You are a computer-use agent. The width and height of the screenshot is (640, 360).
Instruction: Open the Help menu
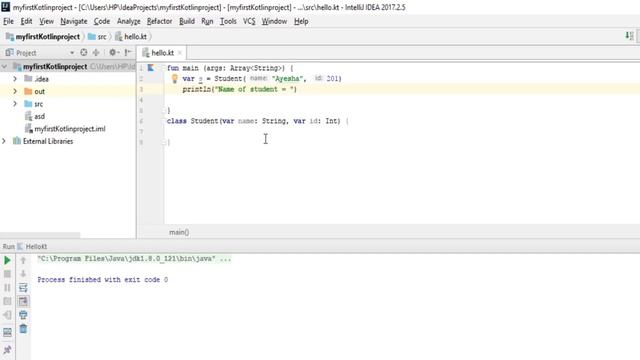(x=301, y=21)
